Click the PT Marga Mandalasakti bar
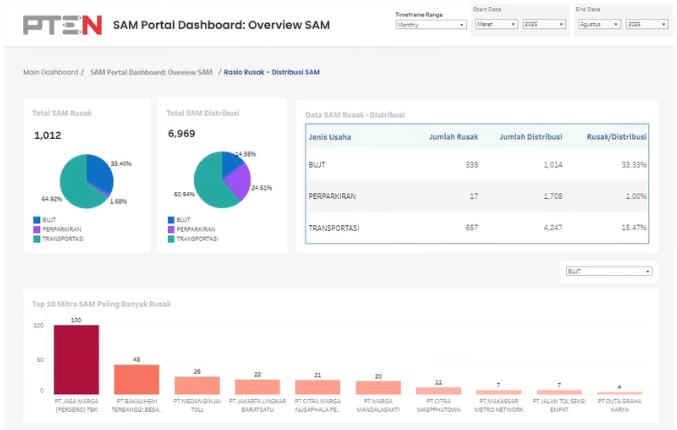The height and width of the screenshot is (430, 677). [x=378, y=388]
